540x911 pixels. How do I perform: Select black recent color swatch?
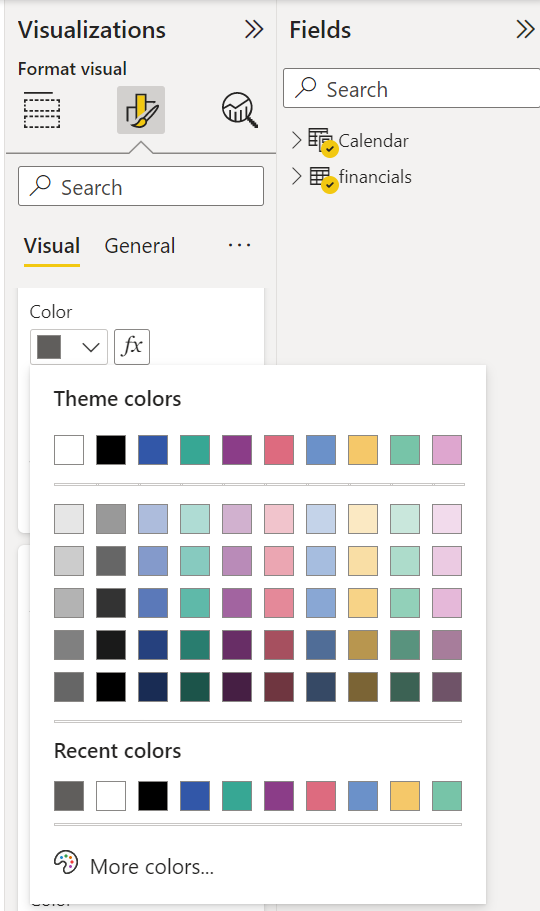point(153,796)
